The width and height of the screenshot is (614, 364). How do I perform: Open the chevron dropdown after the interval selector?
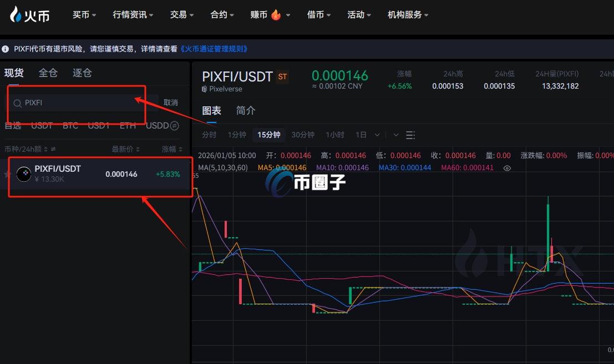[x=395, y=135]
